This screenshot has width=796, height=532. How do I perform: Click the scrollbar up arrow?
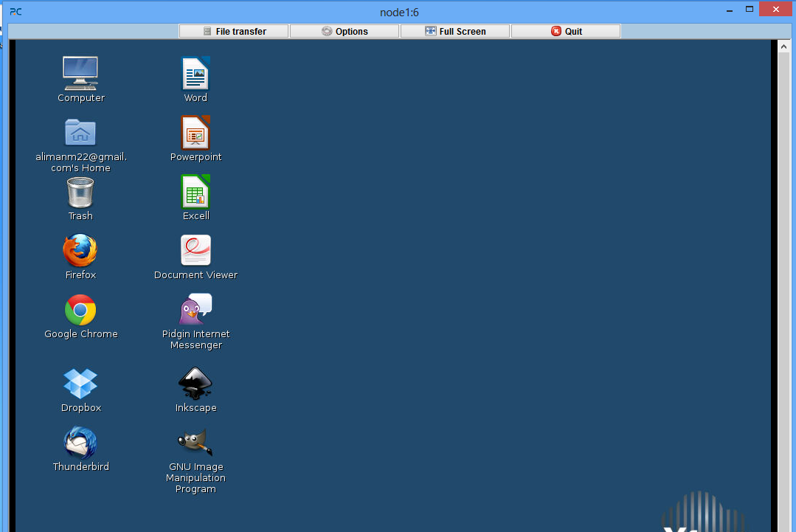[783, 46]
